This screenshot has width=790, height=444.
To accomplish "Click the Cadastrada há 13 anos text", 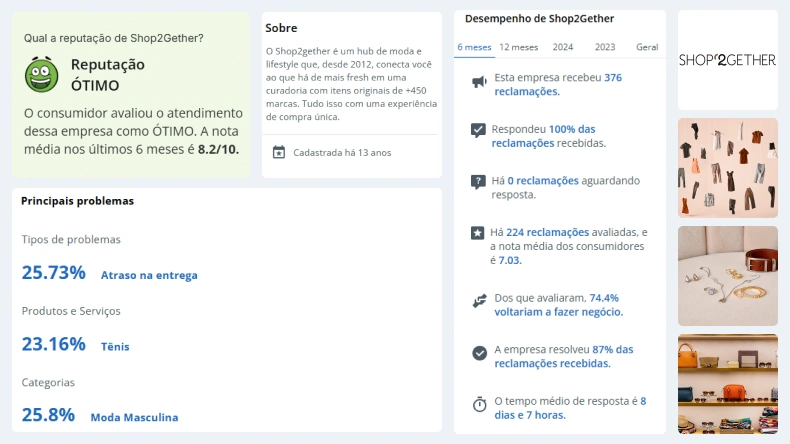I will 342,153.
